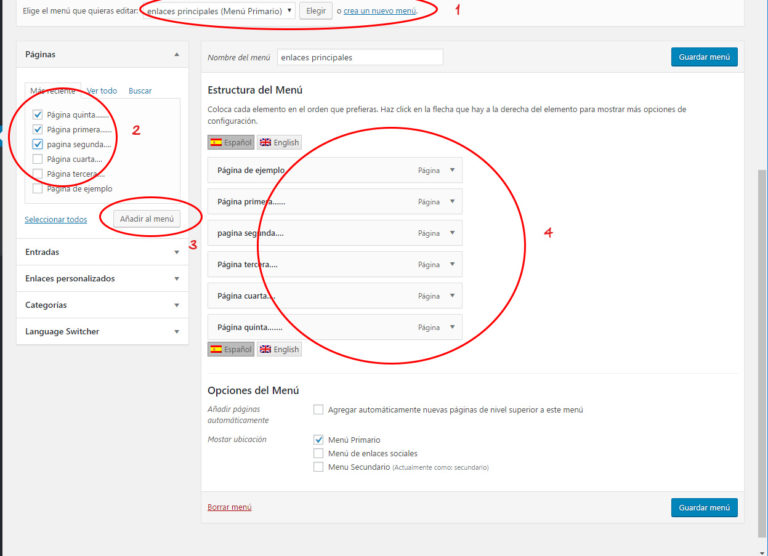Screen dimensions: 768x556
Task: Open the menu selection dropdown
Action: (219, 11)
